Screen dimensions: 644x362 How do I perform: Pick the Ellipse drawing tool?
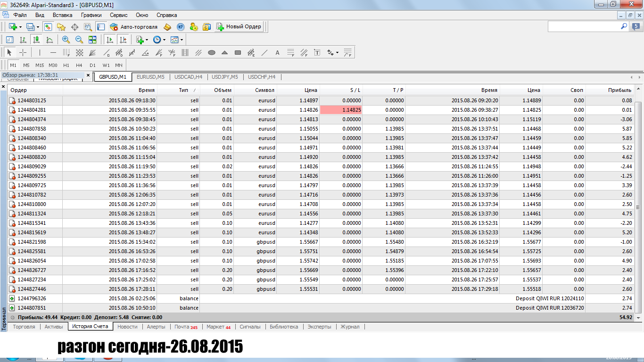212,53
